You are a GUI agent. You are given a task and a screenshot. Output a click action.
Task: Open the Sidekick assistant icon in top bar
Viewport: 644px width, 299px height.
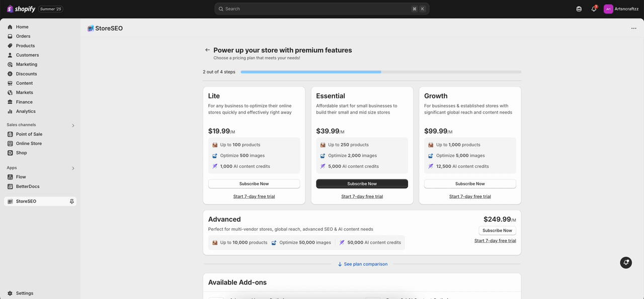point(579,9)
